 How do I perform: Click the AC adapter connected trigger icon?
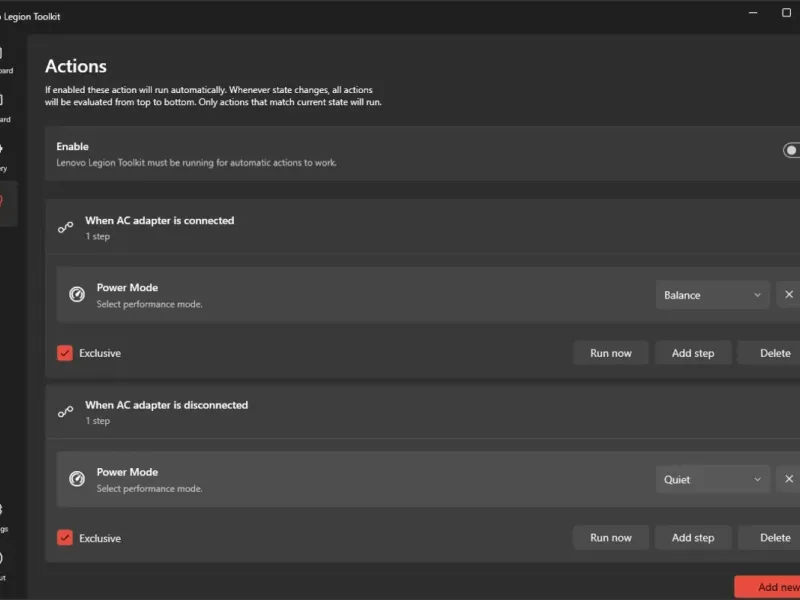tap(66, 228)
